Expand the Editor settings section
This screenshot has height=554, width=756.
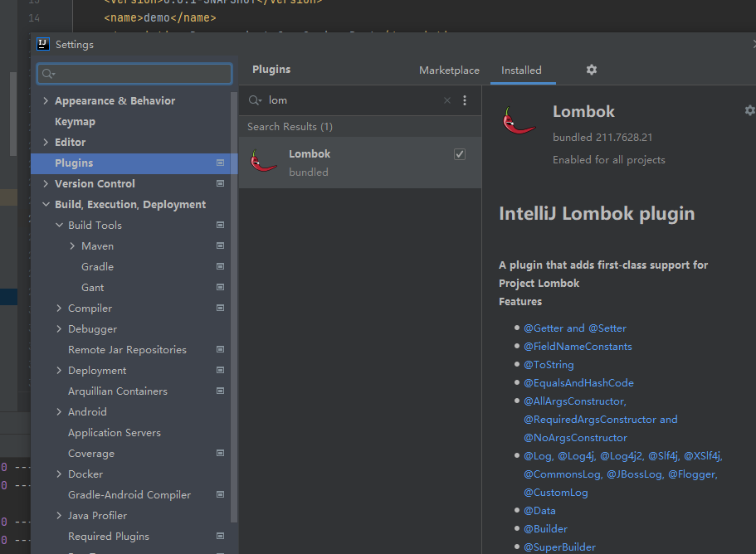(46, 142)
